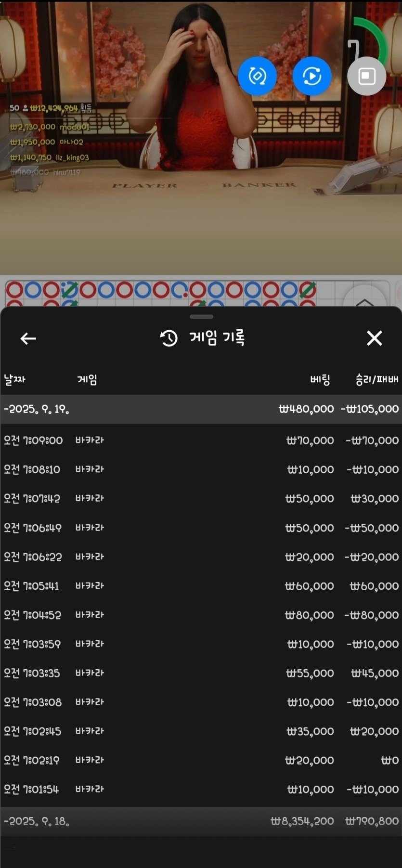Go back using the left arrow
This screenshot has height=868, width=402.
tap(28, 338)
